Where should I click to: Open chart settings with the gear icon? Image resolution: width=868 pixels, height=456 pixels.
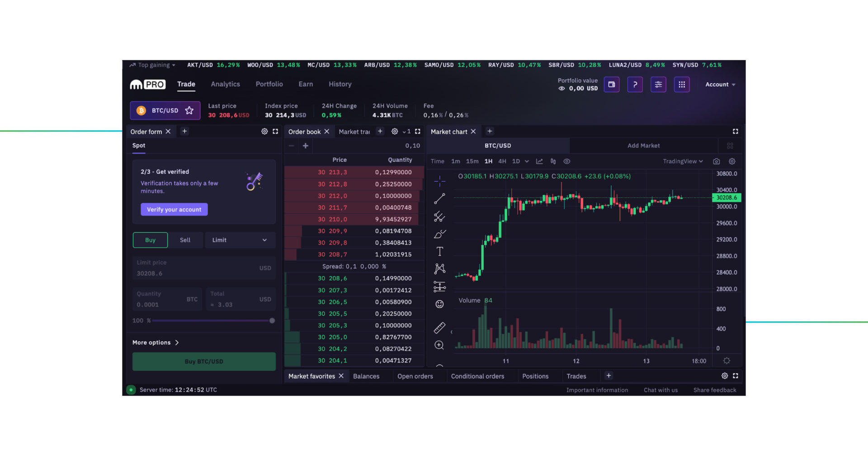point(732,161)
